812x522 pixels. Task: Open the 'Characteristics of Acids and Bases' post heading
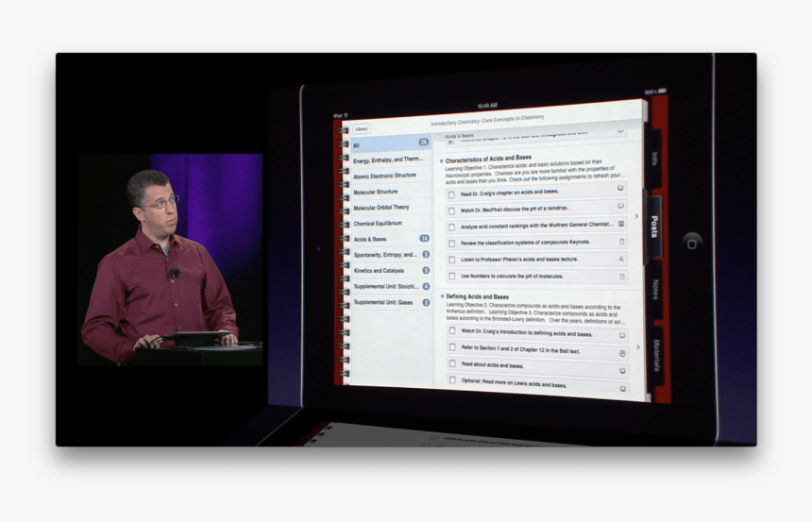coord(488,159)
